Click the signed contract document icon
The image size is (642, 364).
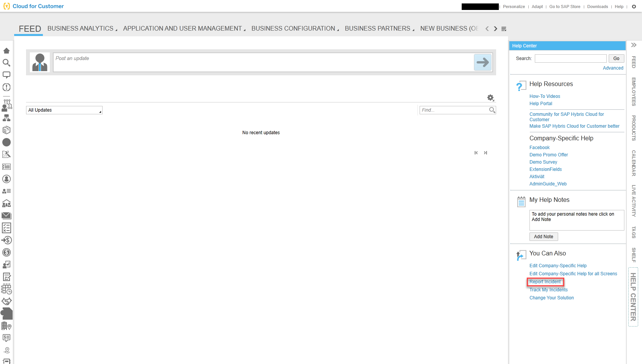pos(7,277)
